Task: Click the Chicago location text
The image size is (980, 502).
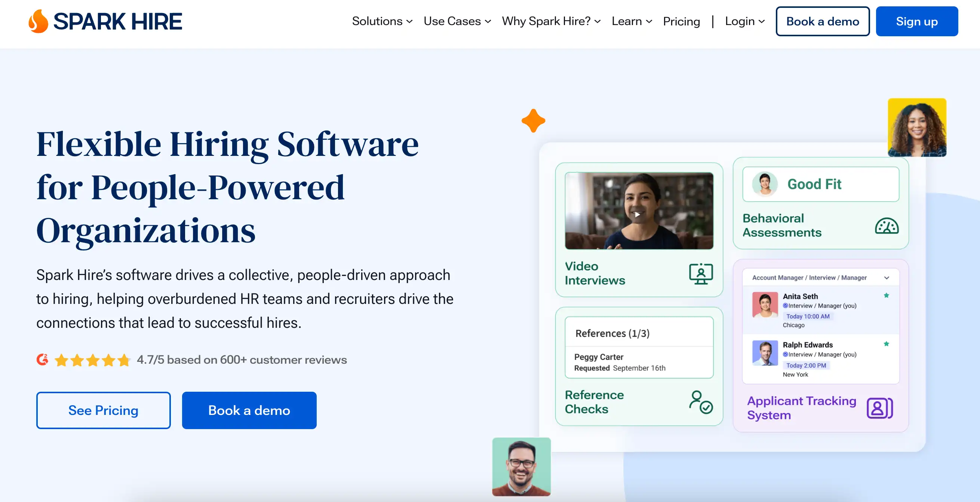Action: (793, 325)
